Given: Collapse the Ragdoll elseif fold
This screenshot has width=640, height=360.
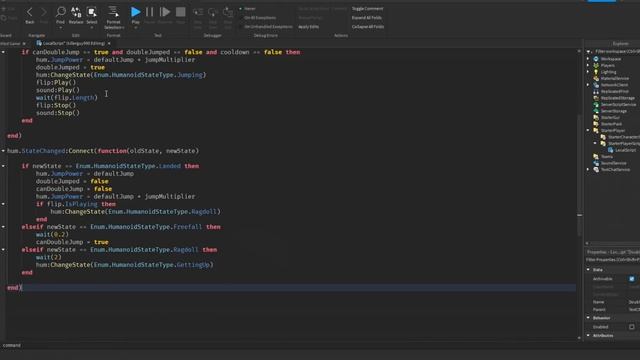Looking at the screenshot, I should (x=3, y=250).
